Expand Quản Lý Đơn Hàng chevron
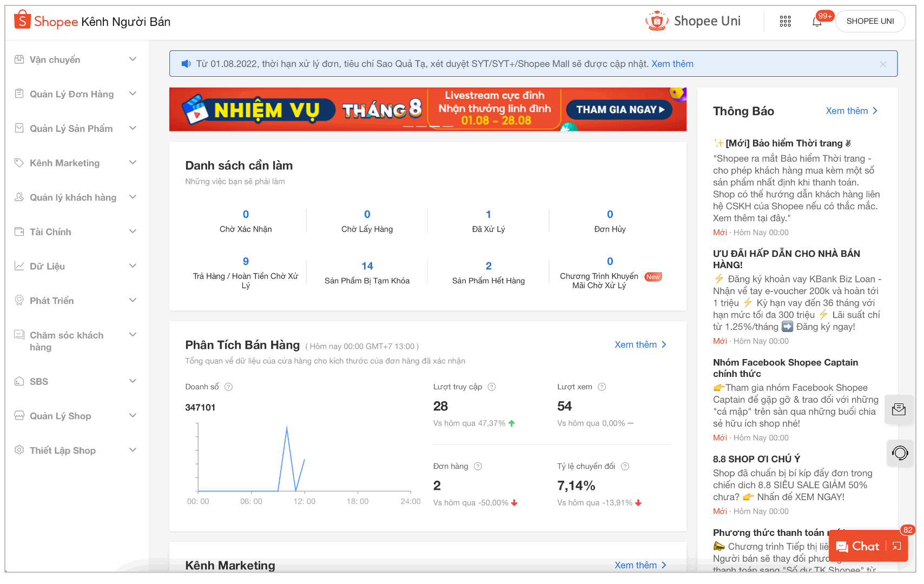Viewport: 924px width, 584px height. pyautogui.click(x=133, y=94)
